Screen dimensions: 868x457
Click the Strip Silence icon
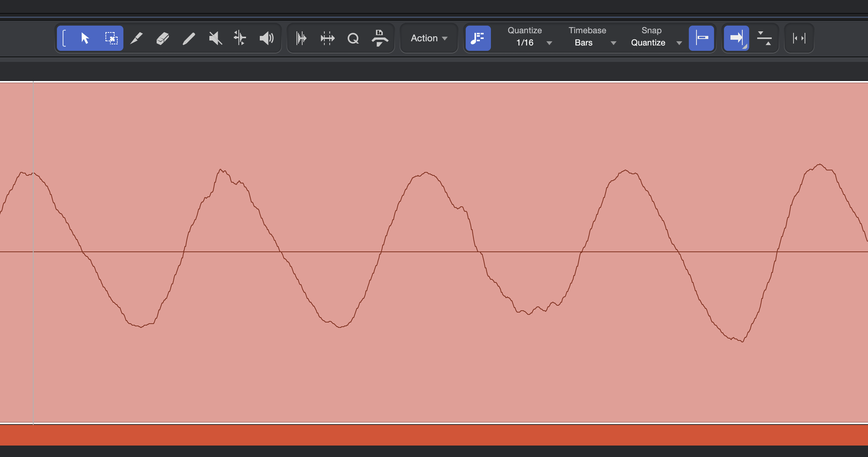327,38
